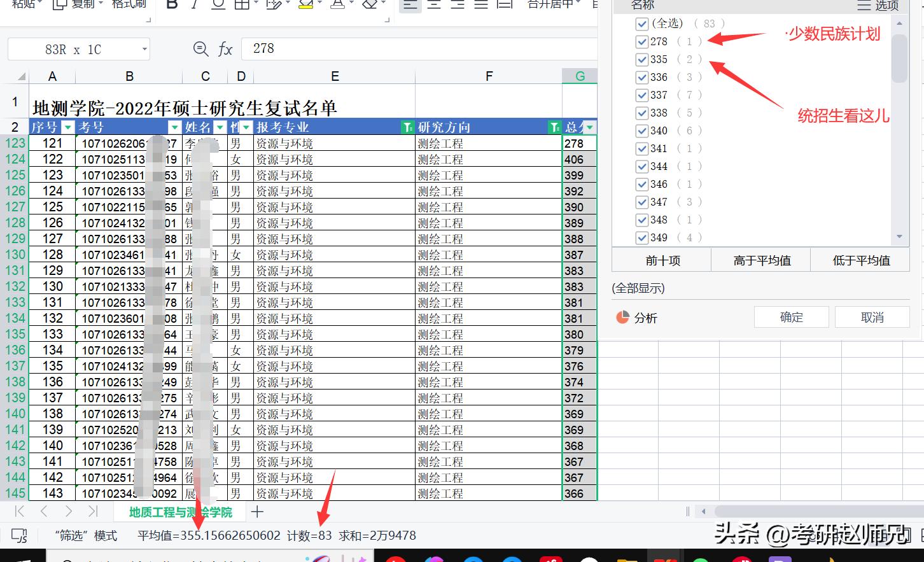
Task: Click the borders grid icon
Action: tap(242, 4)
